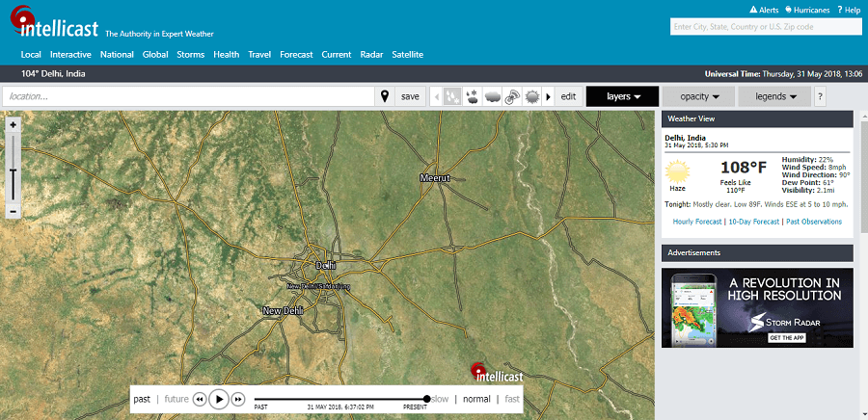Click the edit layers button
The width and height of the screenshot is (868, 420).
(x=568, y=96)
